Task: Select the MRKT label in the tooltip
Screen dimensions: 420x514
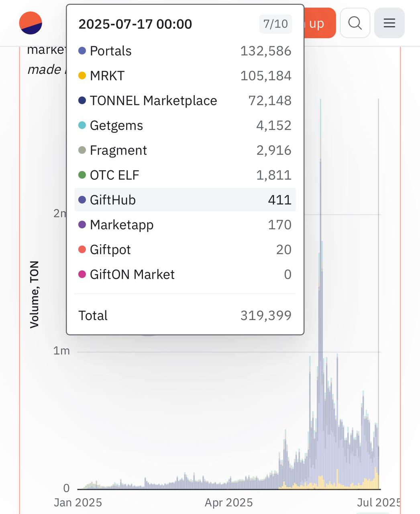Action: coord(107,76)
